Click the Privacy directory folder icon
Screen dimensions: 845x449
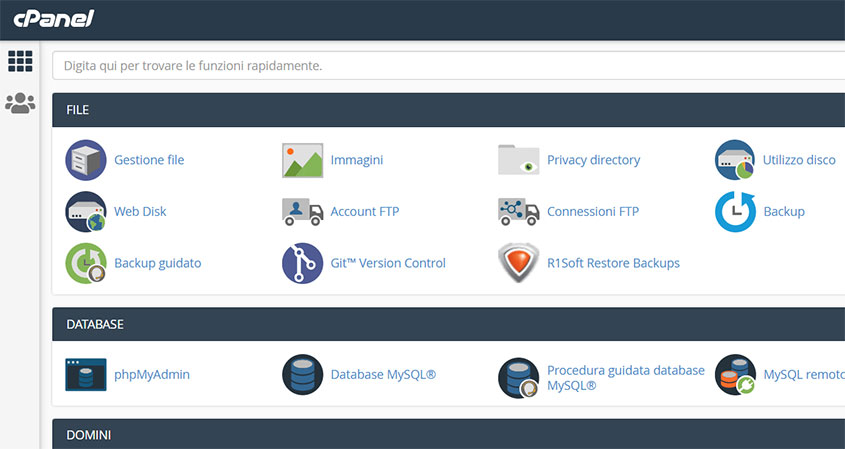(x=518, y=160)
